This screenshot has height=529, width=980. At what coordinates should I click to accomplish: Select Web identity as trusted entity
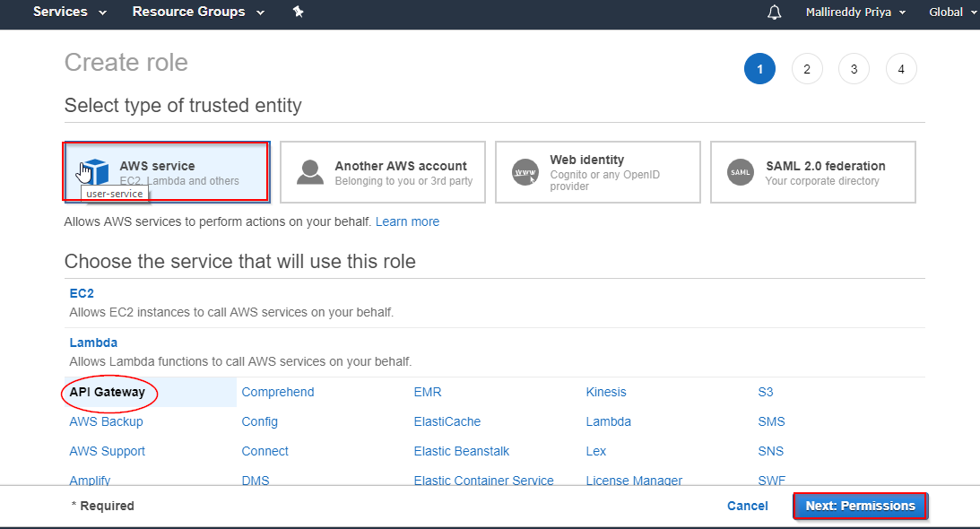point(598,171)
